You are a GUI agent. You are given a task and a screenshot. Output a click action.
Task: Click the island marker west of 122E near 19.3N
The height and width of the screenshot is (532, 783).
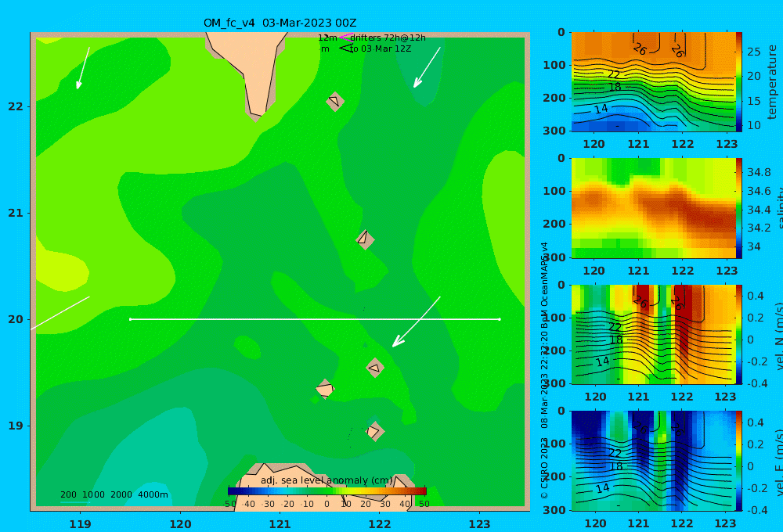pos(325,389)
